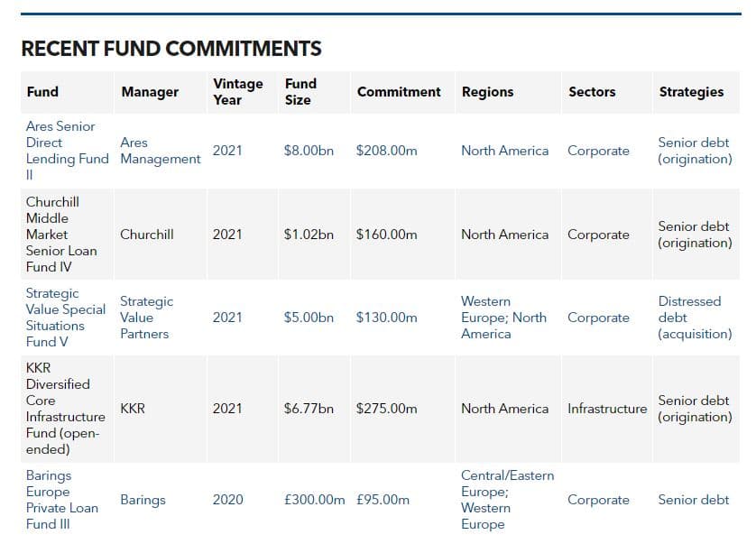Open the Ares Management manager link
Image resolution: width=756 pixels, height=553 pixels.
pos(160,151)
